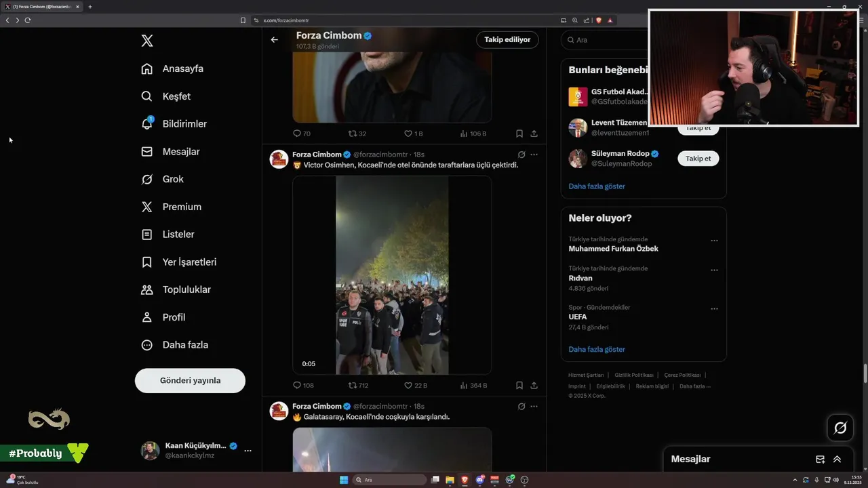Screen dimensions: 868x488
Task: Bookmark this page in the browser toolbar
Action: (x=243, y=20)
